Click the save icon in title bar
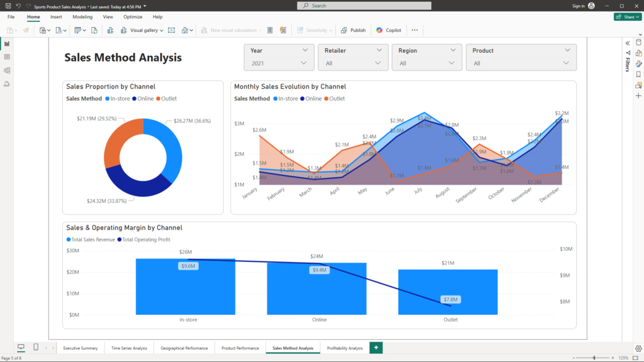This screenshot has width=644, height=362. point(8,6)
